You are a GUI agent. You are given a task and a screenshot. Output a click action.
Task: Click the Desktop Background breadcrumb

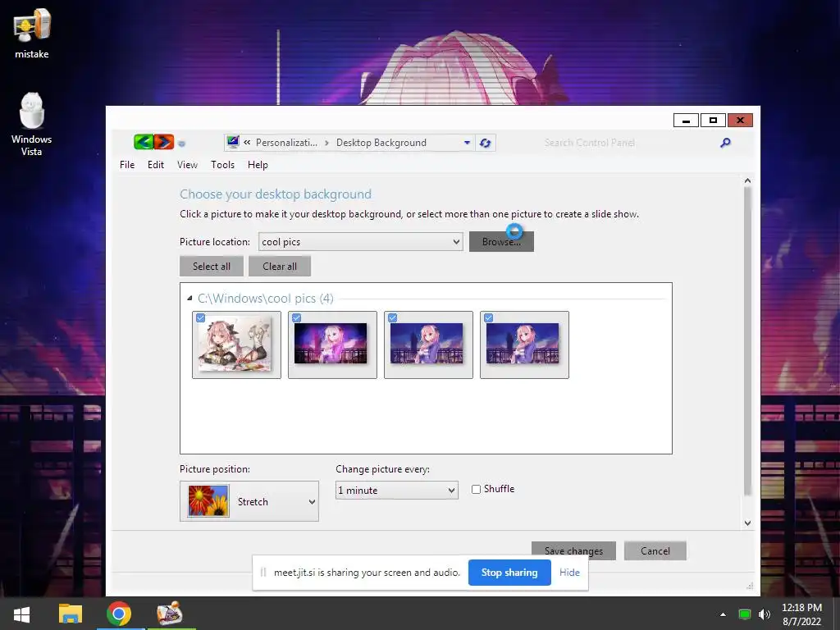coord(381,143)
